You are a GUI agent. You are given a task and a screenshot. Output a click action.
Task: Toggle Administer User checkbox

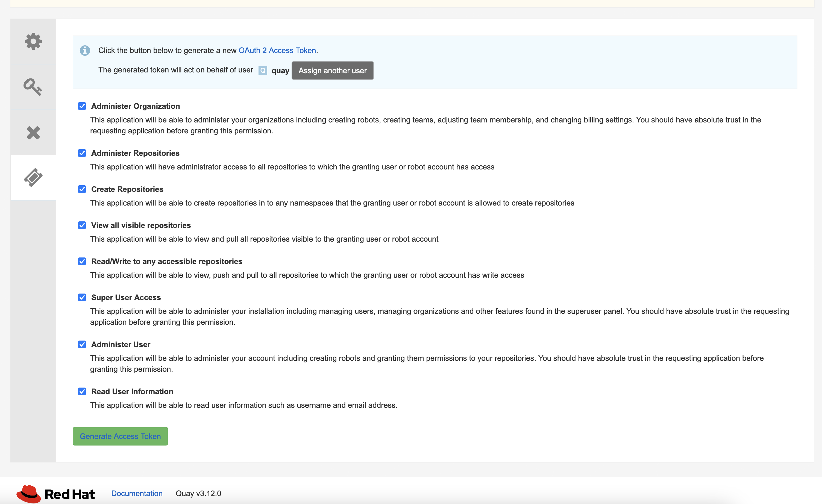pyautogui.click(x=82, y=344)
